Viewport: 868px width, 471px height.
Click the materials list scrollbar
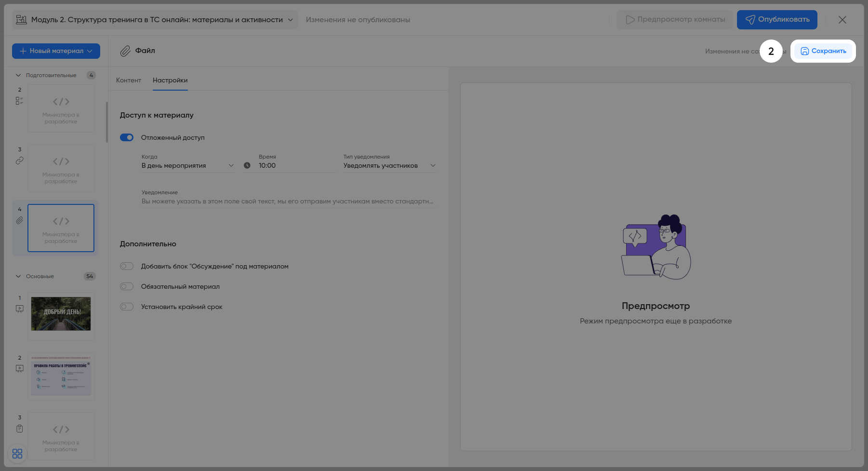click(x=106, y=122)
